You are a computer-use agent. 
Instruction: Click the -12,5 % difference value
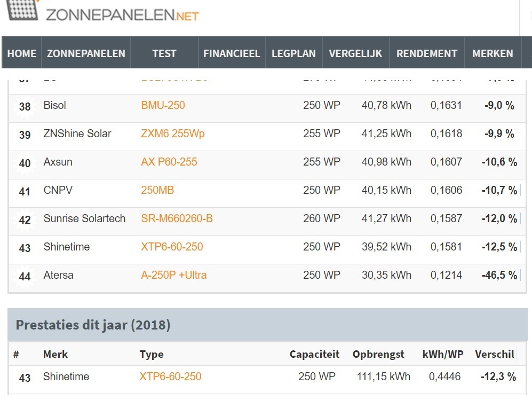coord(499,247)
